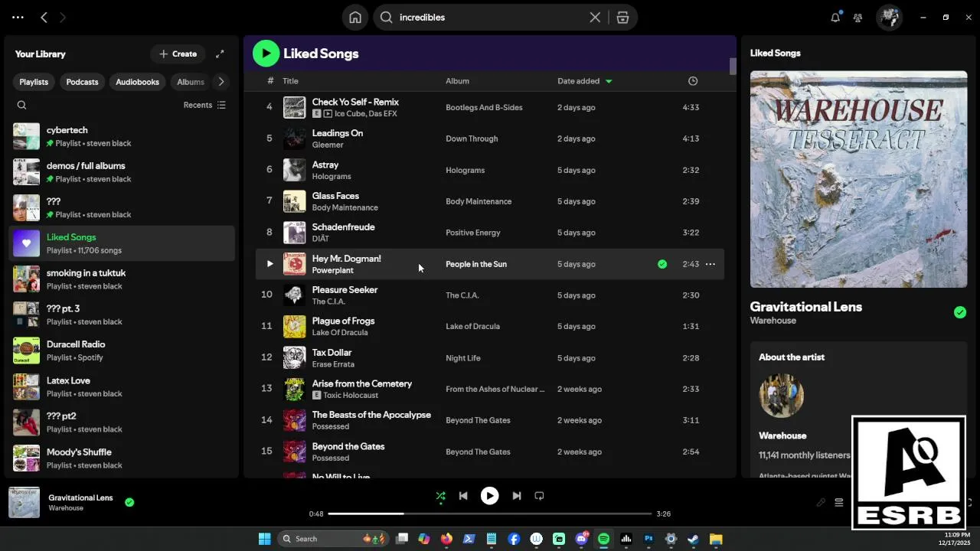Open the demos / full albums playlist
The height and width of the screenshot is (551, 980).
122,172
